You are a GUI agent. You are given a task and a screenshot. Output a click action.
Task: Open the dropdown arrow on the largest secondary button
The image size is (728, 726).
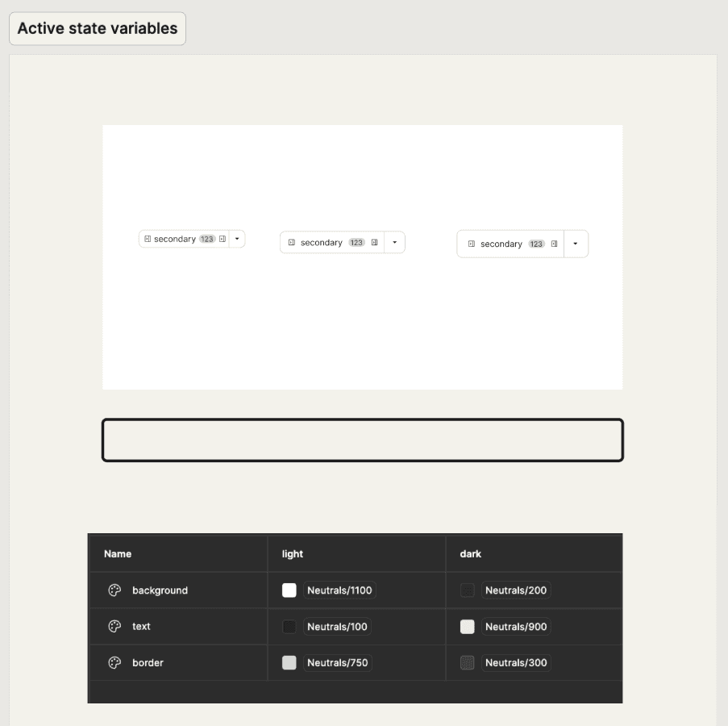coord(576,244)
